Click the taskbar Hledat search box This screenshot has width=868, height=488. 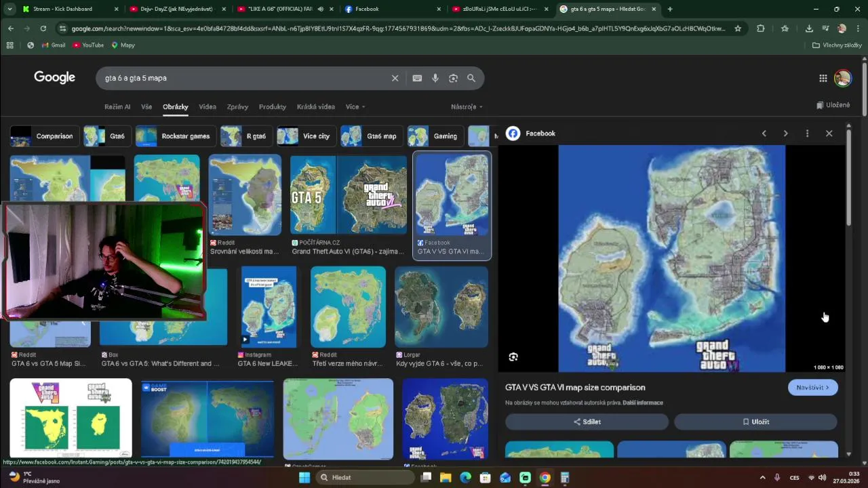pyautogui.click(x=364, y=477)
